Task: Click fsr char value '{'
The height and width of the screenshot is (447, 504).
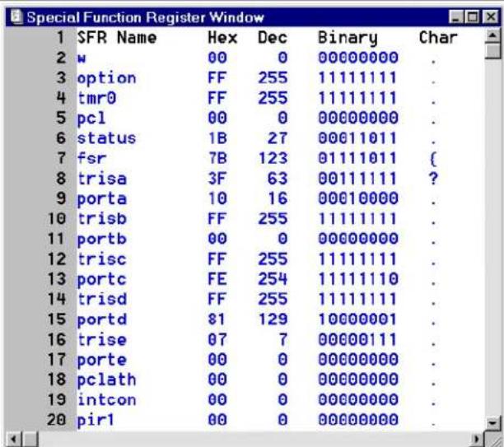Action: coord(433,159)
